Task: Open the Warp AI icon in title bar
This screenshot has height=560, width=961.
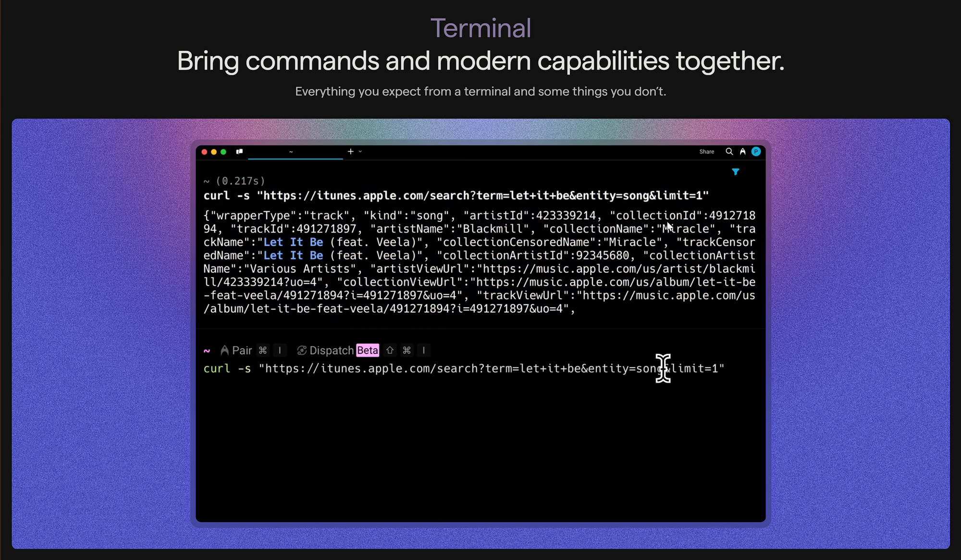Action: tap(743, 152)
